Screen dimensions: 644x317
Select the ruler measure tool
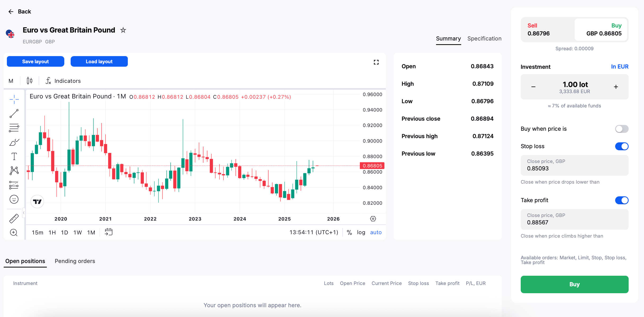14,219
